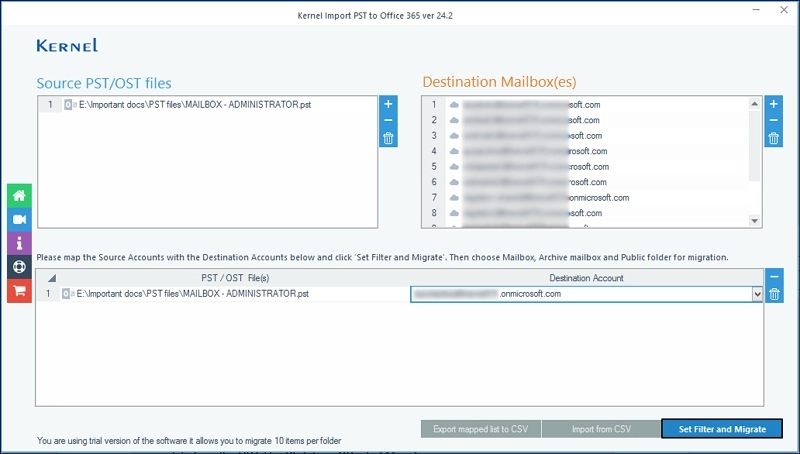The height and width of the screenshot is (454, 800).
Task: Click cloud icon of destination mailbox 1
Action: pos(454,105)
